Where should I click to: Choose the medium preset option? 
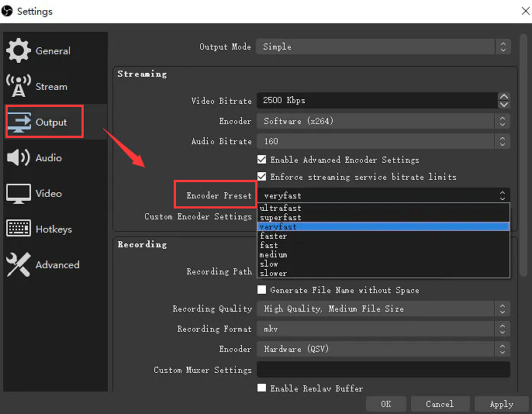274,254
